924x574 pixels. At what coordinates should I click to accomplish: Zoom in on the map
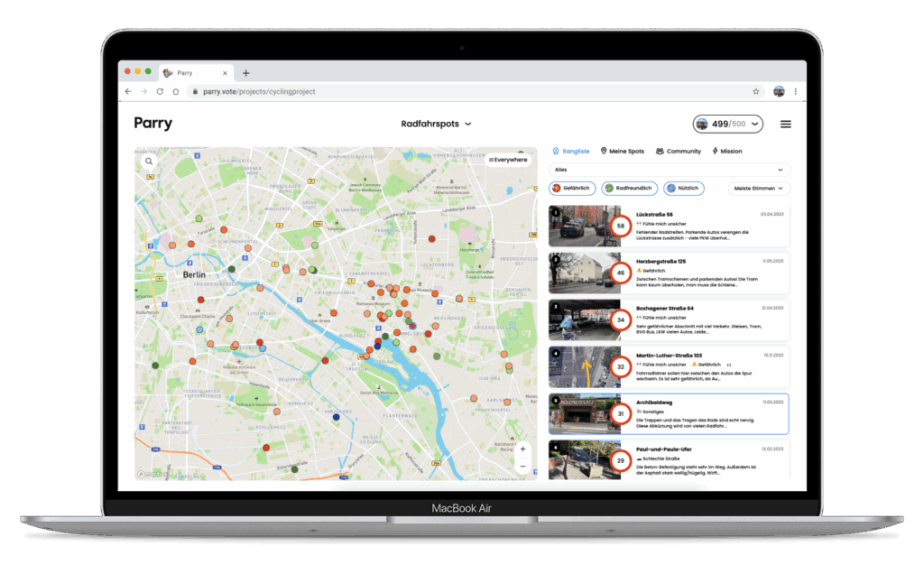click(522, 449)
